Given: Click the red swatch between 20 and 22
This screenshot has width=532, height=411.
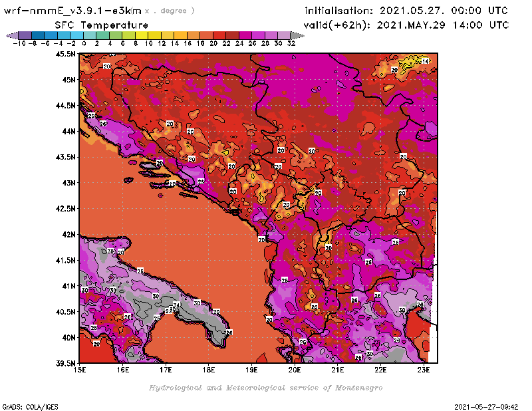Looking at the screenshot, I should (219, 35).
